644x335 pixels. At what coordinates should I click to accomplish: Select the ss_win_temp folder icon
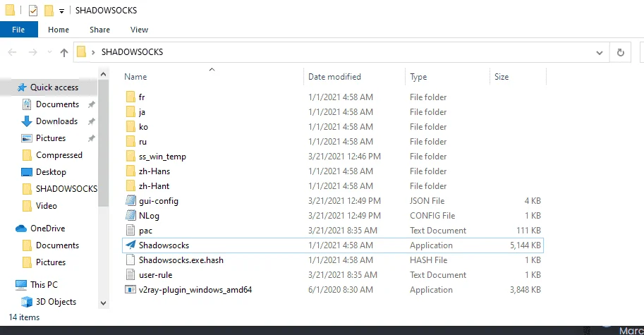(x=130, y=157)
